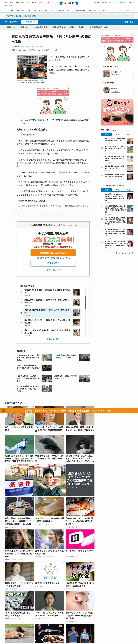Select the 連載・コラム tab
The height and width of the screenshot is (644, 138).
(x=25, y=27)
